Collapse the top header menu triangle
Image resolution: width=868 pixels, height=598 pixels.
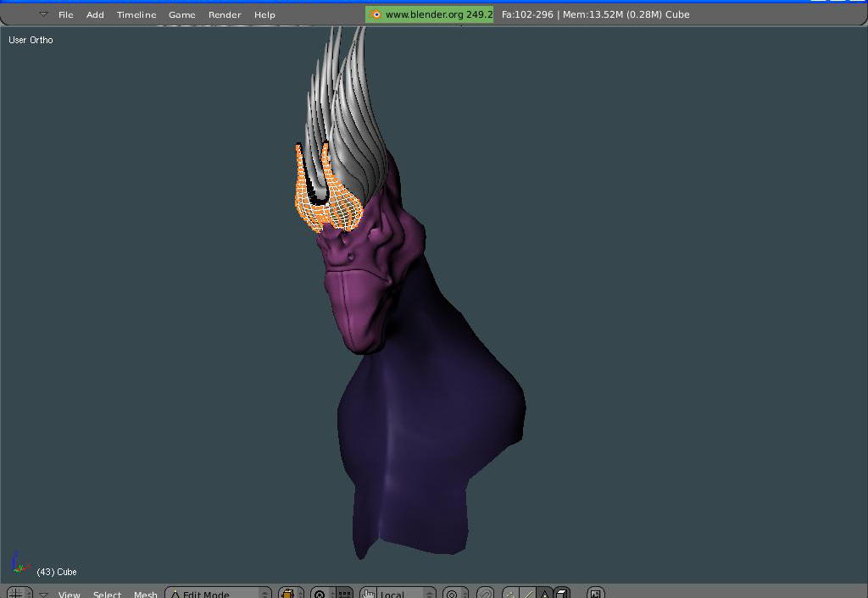point(43,14)
